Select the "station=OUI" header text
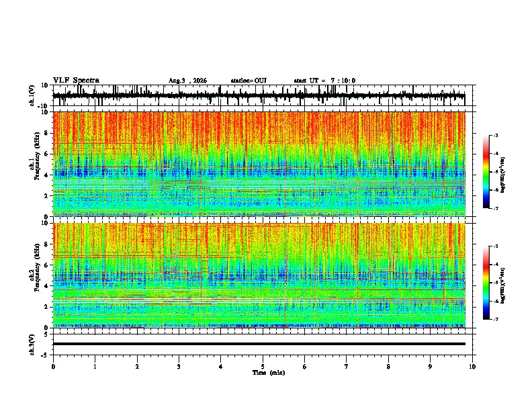 point(249,81)
